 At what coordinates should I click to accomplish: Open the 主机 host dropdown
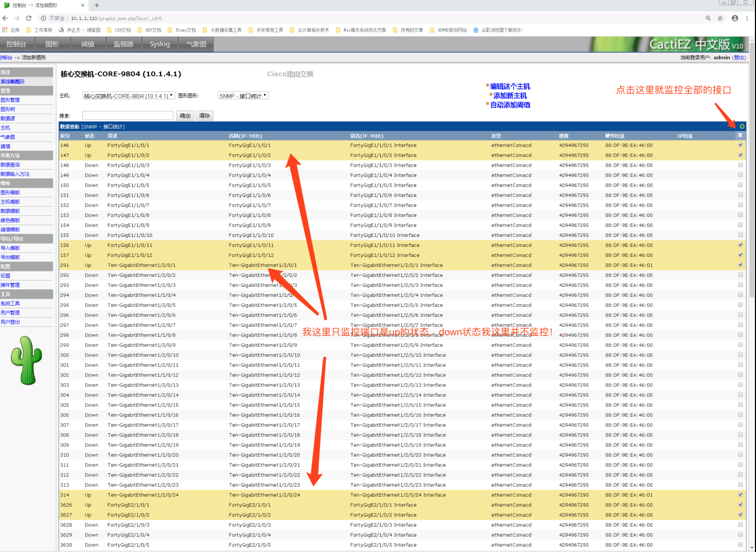pos(128,96)
